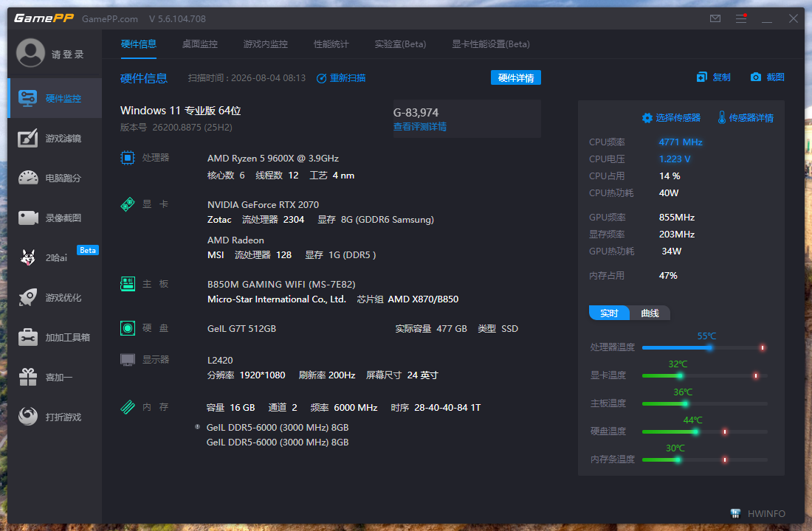Click the 显卡 graphics card icon
Image resolution: width=812 pixels, height=531 pixels.
pos(128,204)
